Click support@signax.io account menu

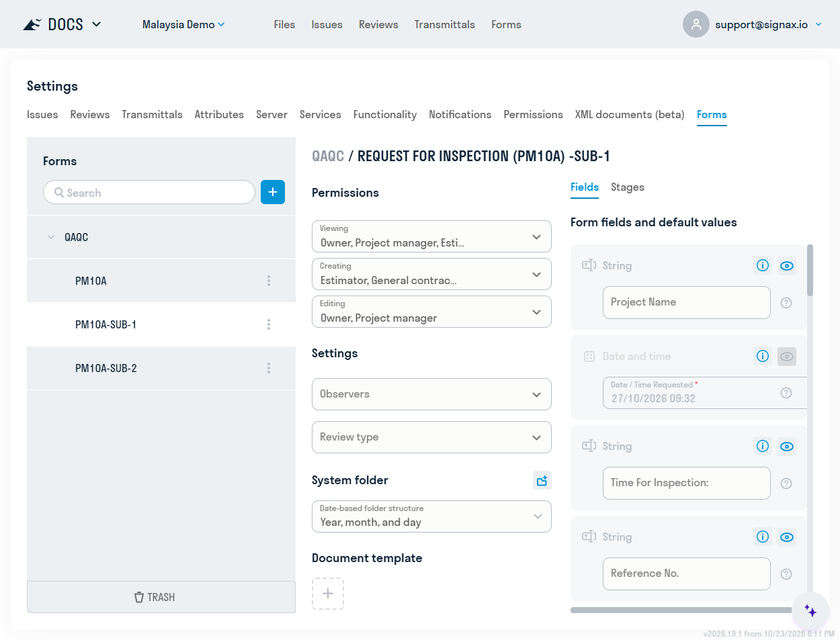[x=768, y=25]
